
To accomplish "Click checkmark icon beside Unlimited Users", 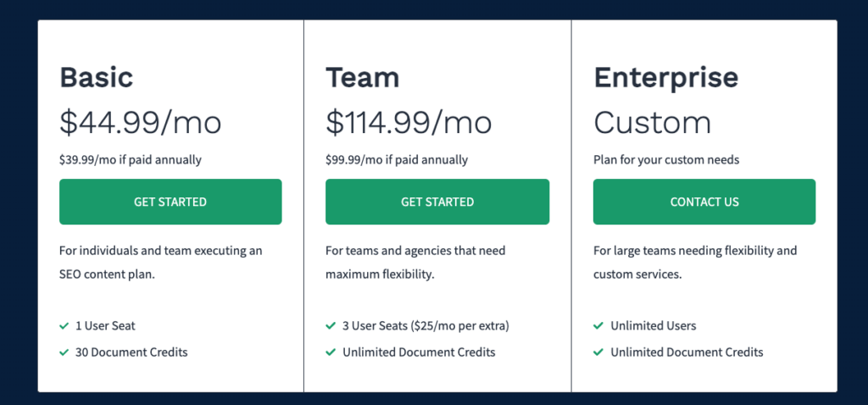I will coord(598,326).
